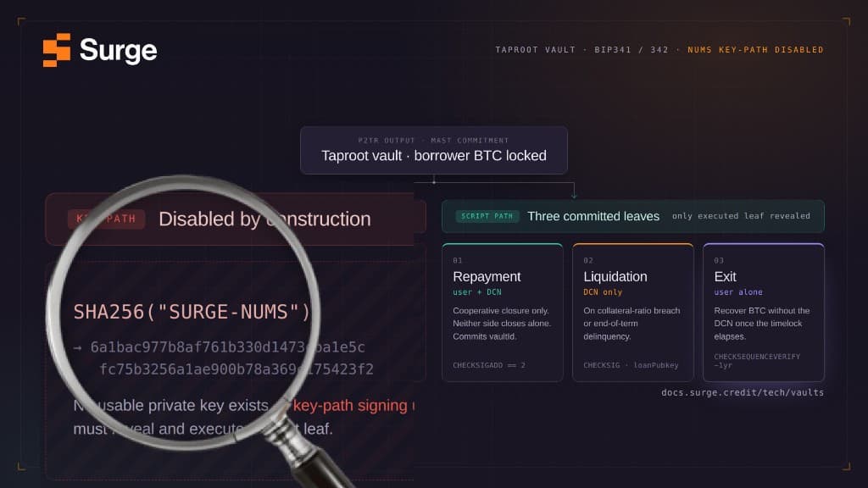Click the CHECKSEQUENCEVERIFY opcode text
This screenshot has width=868, height=488.
click(x=757, y=357)
